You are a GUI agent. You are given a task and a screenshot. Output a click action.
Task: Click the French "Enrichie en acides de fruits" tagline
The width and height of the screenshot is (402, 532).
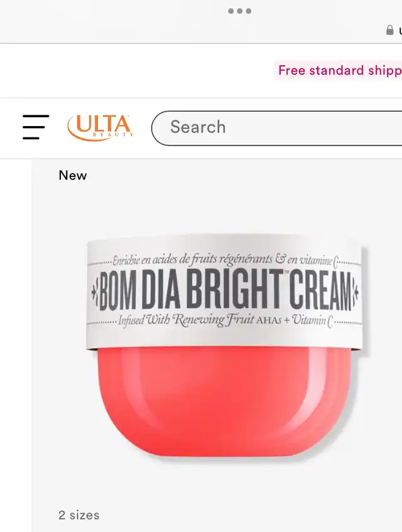coord(192,260)
